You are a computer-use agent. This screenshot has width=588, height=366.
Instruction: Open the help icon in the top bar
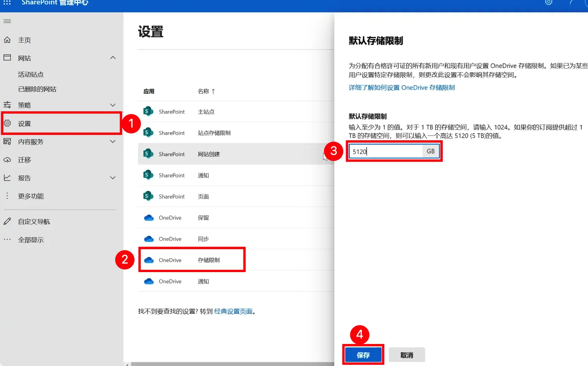tap(570, 3)
